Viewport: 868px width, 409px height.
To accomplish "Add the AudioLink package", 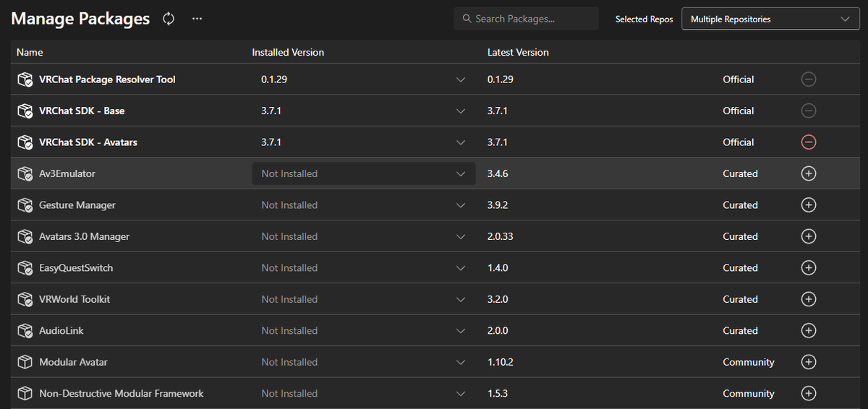I will point(809,331).
